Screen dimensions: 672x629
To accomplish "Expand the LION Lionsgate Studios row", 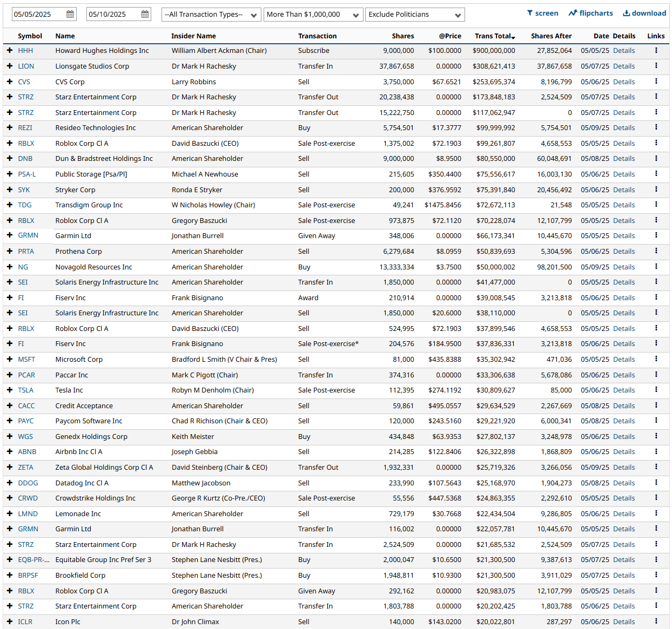I will tap(10, 66).
